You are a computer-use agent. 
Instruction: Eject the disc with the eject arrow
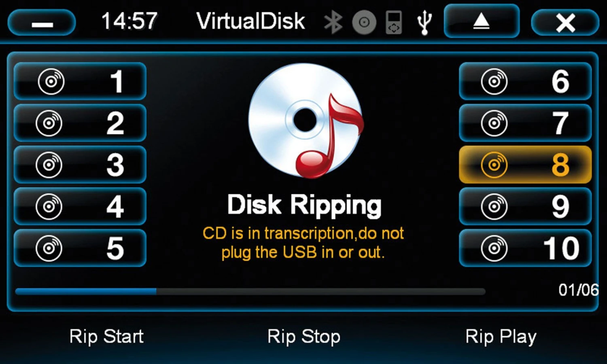coord(482,21)
